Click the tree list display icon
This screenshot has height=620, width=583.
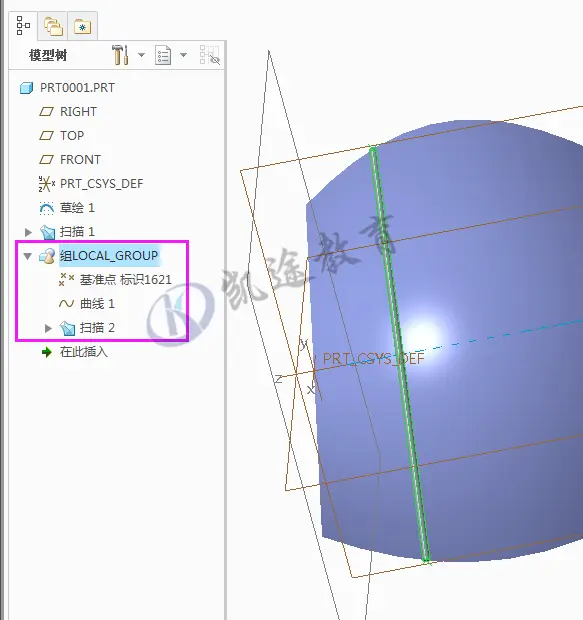pos(163,55)
